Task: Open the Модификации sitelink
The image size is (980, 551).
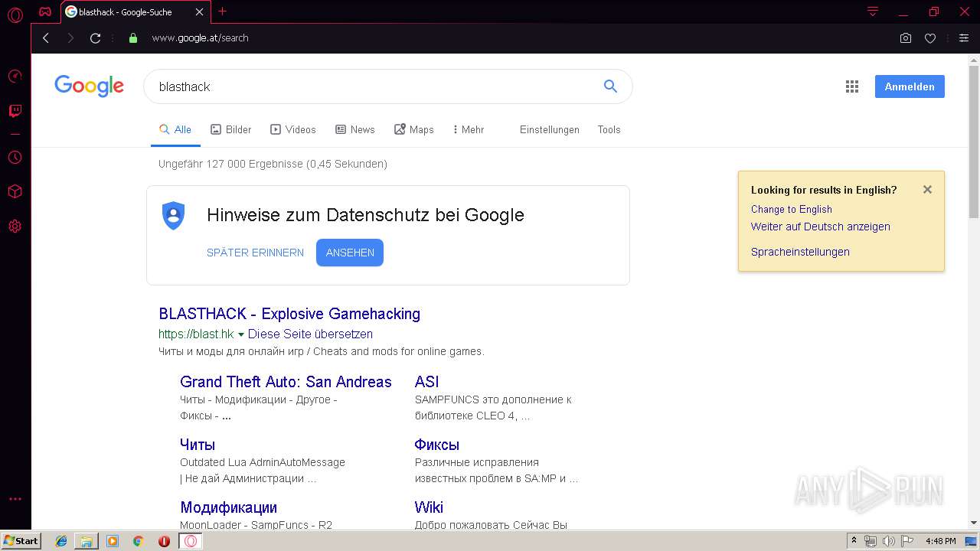Action: 228,507
